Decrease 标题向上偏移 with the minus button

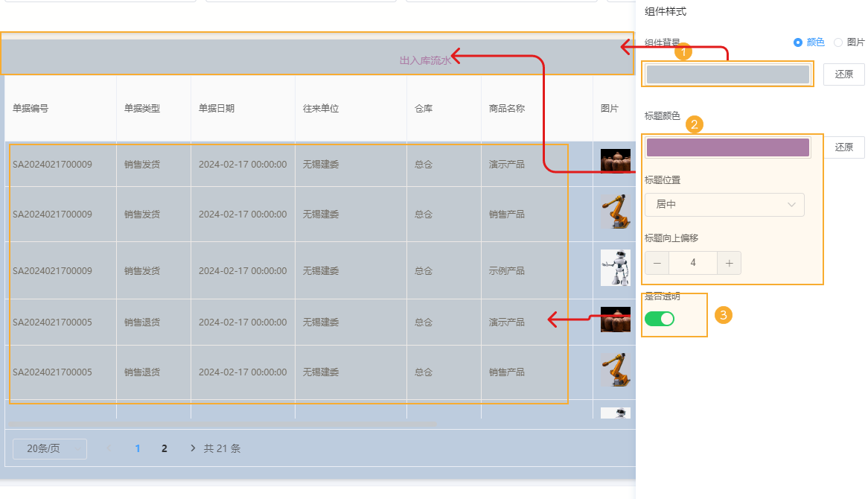[657, 263]
